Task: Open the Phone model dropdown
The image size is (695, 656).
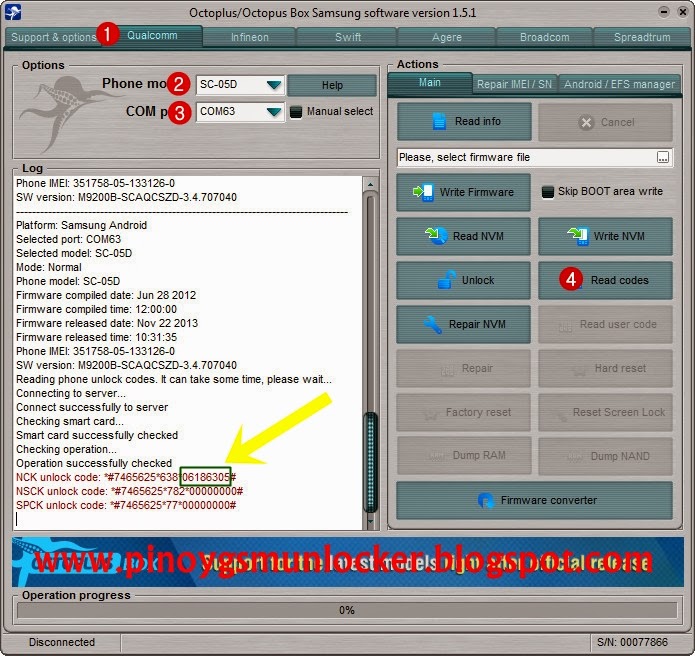Action: [274, 85]
